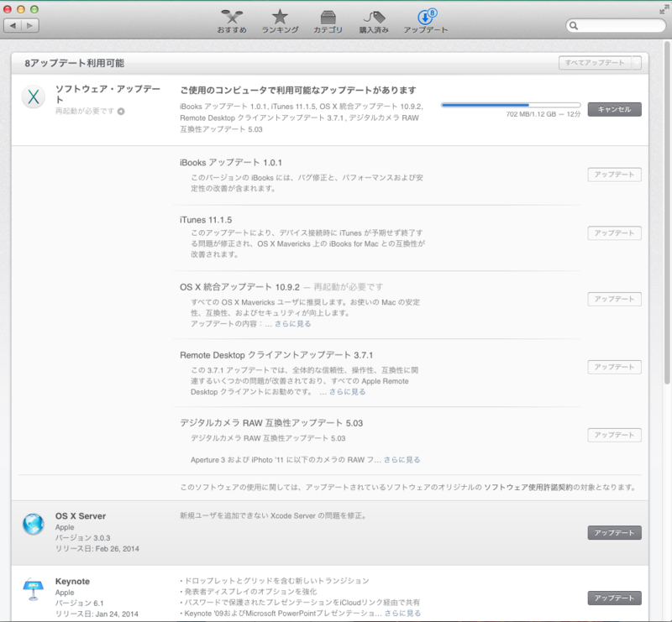The width and height of the screenshot is (672, 622).
Task: Click さらに見る link in Keynote description
Action: coord(402,614)
